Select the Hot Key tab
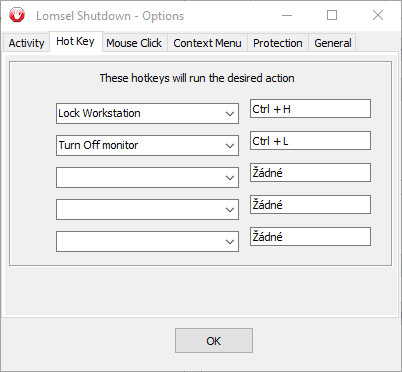 [x=76, y=42]
